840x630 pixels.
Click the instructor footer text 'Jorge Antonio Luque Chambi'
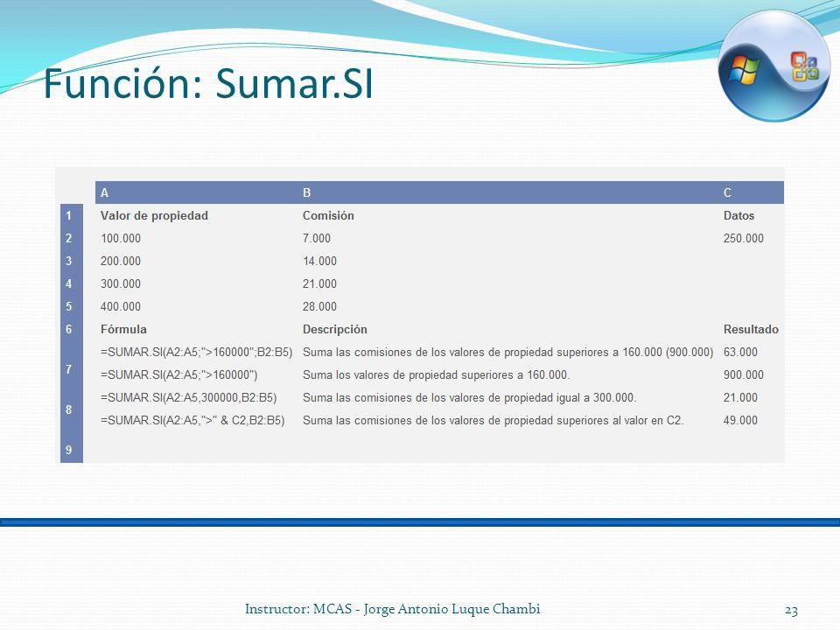[x=451, y=609]
